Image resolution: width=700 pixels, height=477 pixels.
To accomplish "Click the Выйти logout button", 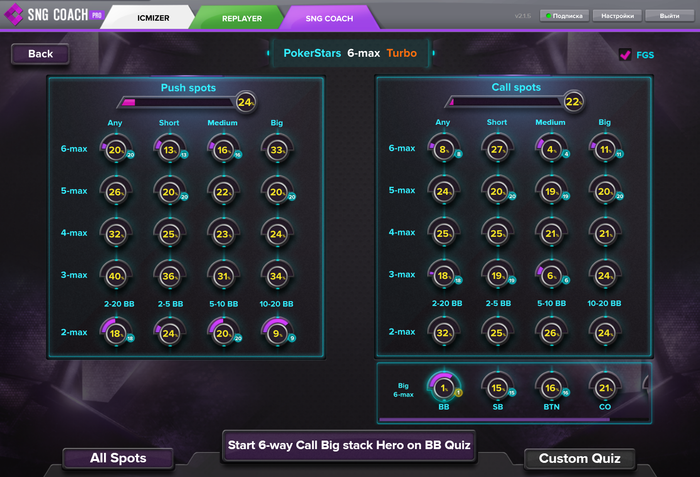I will click(669, 16).
